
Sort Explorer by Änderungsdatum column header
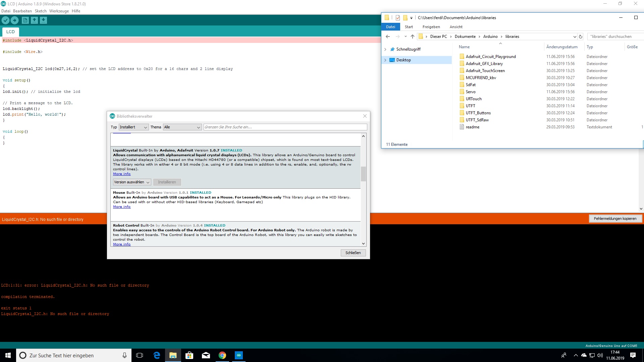[562, 47]
